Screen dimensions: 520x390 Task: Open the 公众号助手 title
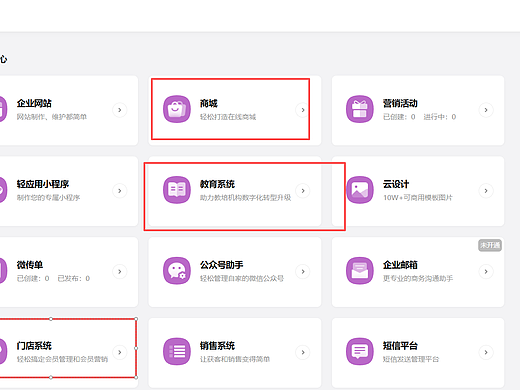pyautogui.click(x=222, y=265)
